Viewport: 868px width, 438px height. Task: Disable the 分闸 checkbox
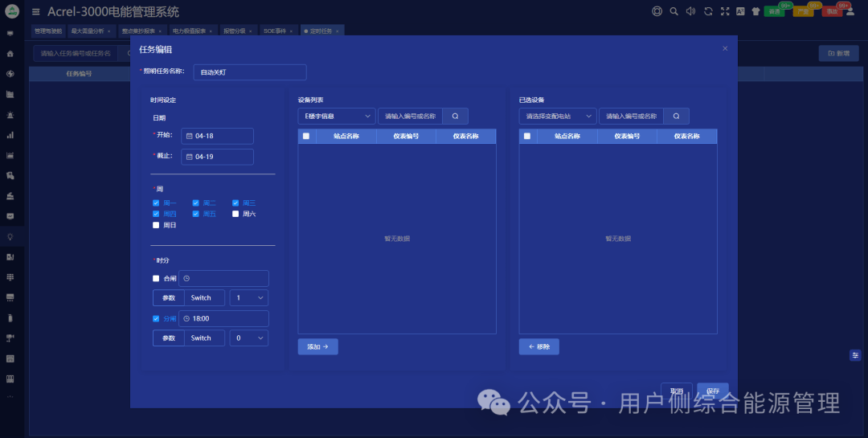[x=156, y=319]
